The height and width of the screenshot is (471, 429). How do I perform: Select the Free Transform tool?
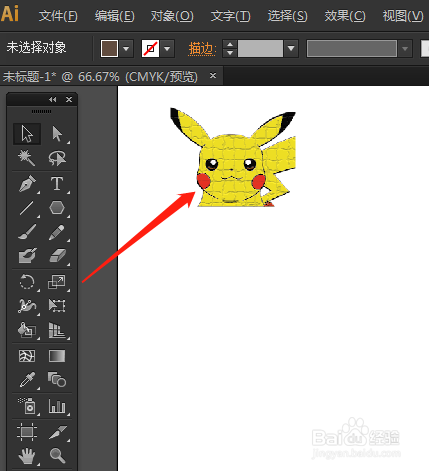click(57, 306)
